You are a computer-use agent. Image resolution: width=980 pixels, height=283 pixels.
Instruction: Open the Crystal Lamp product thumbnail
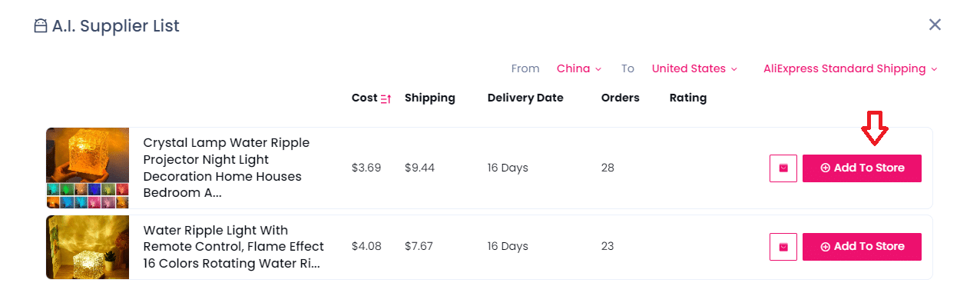coord(88,168)
